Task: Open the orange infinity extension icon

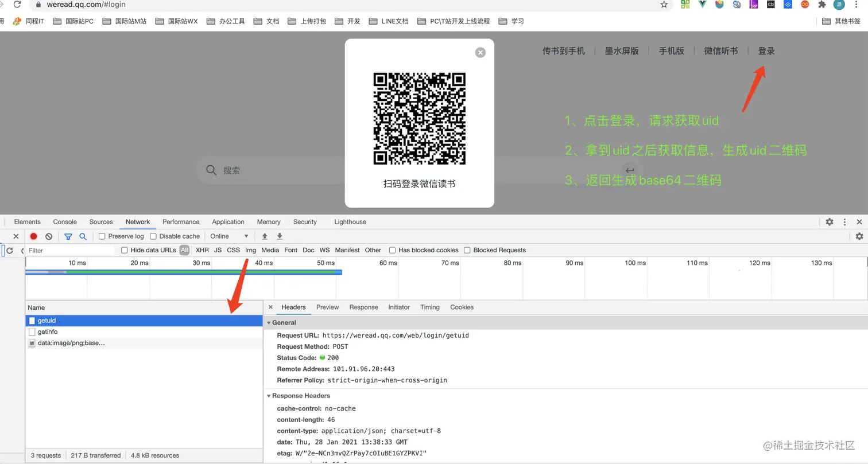Action: [805, 4]
